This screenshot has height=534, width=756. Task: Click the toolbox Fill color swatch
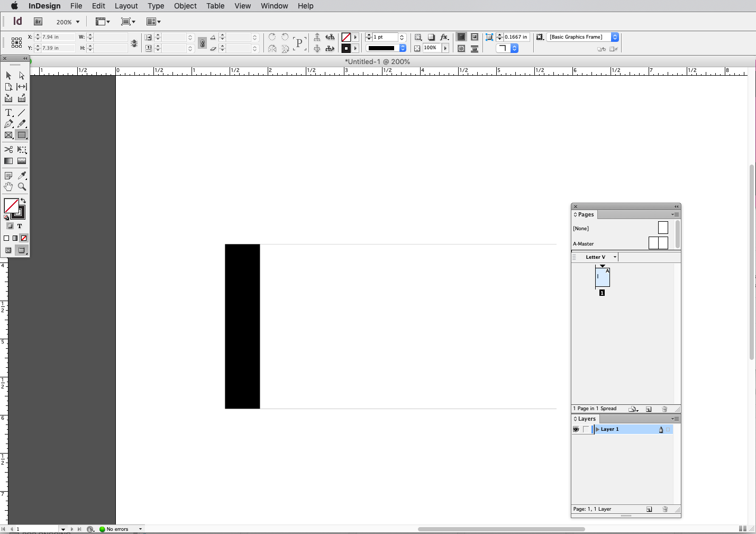(x=11, y=206)
